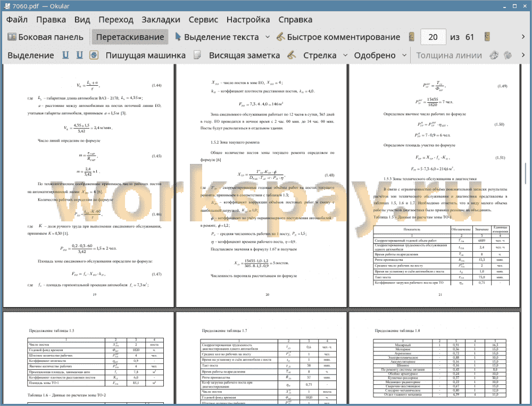Maximize the Okular window
Screen dimensions: 532x406
point(514,6)
